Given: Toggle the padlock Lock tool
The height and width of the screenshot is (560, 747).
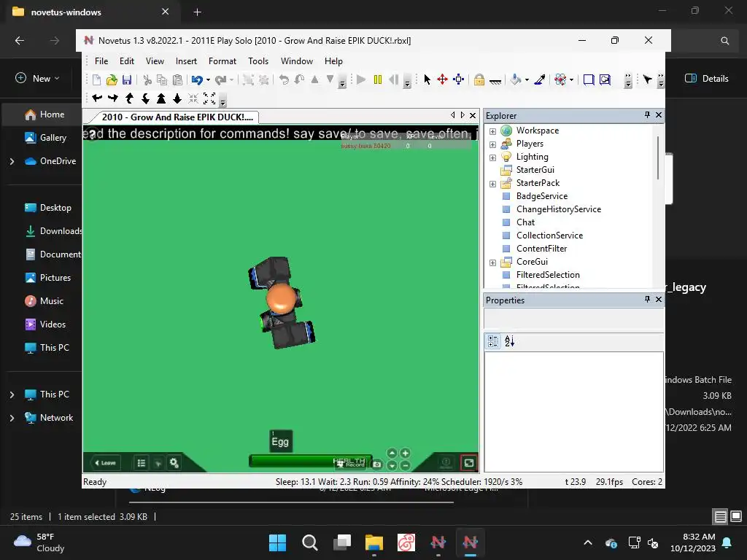Looking at the screenshot, I should (x=479, y=79).
